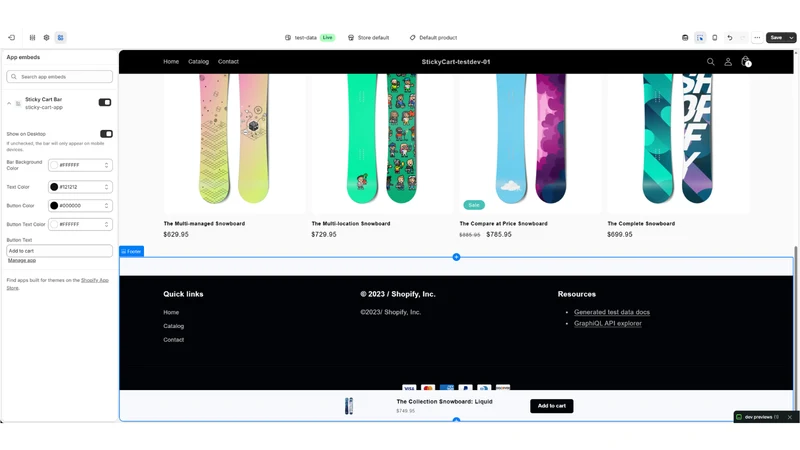Viewport: 800px width, 450px height.
Task: Click the search magnifier in embeds field
Action: (x=14, y=77)
